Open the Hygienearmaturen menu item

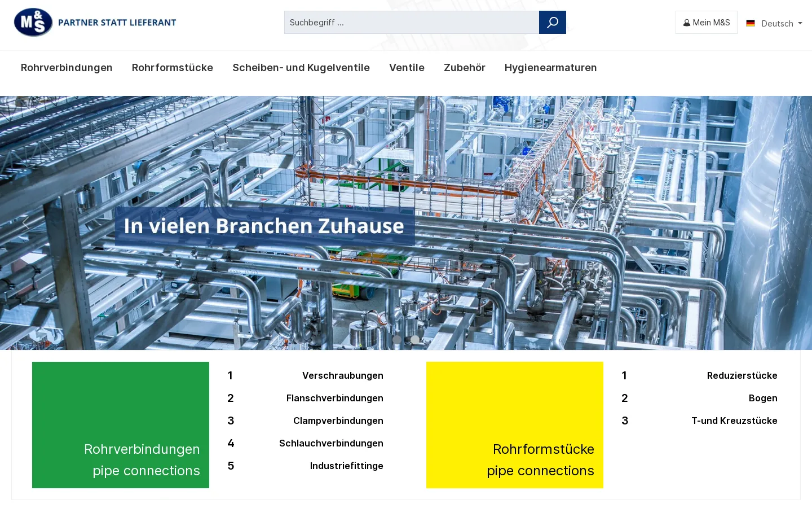[550, 68]
